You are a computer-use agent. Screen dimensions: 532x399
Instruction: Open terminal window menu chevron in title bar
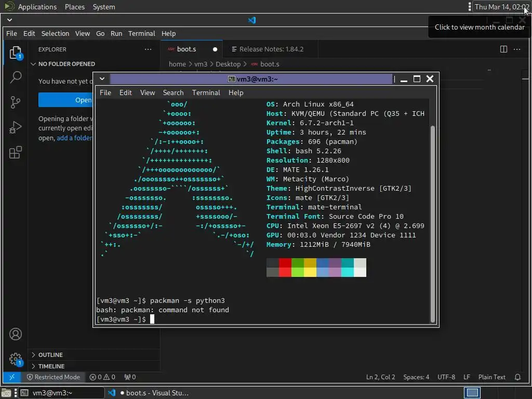point(102,79)
